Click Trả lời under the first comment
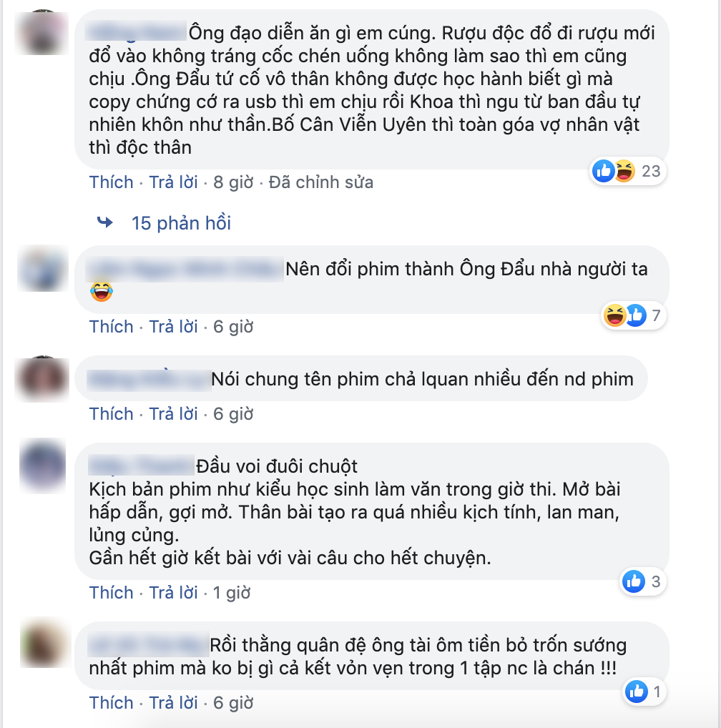 click(x=173, y=182)
